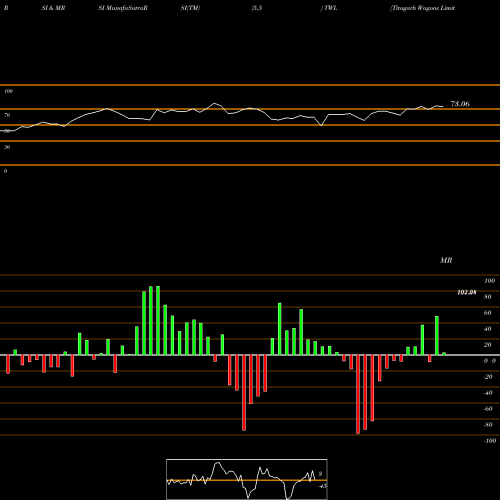Click the -100 label on MR axis
This screenshot has height=500, width=500.
(490, 441)
